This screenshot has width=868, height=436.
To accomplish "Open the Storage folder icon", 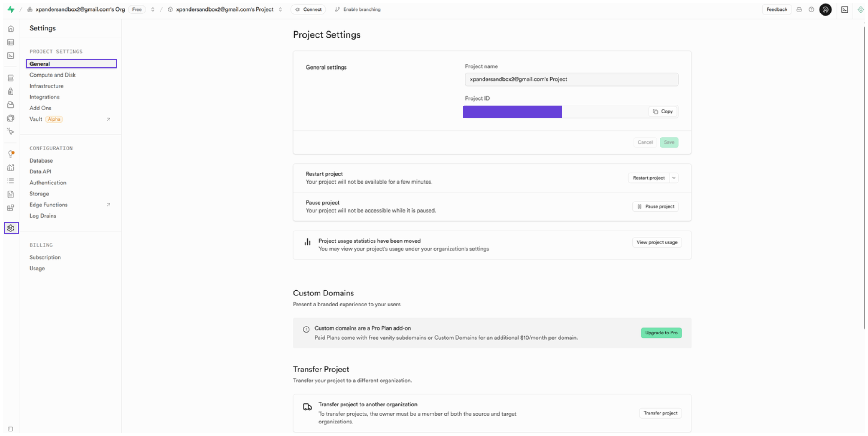I will (11, 105).
